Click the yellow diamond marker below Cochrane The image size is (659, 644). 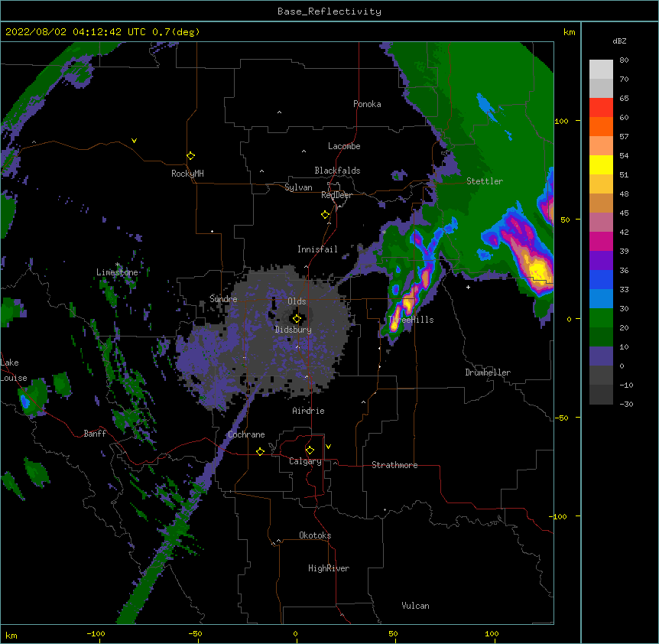(260, 451)
